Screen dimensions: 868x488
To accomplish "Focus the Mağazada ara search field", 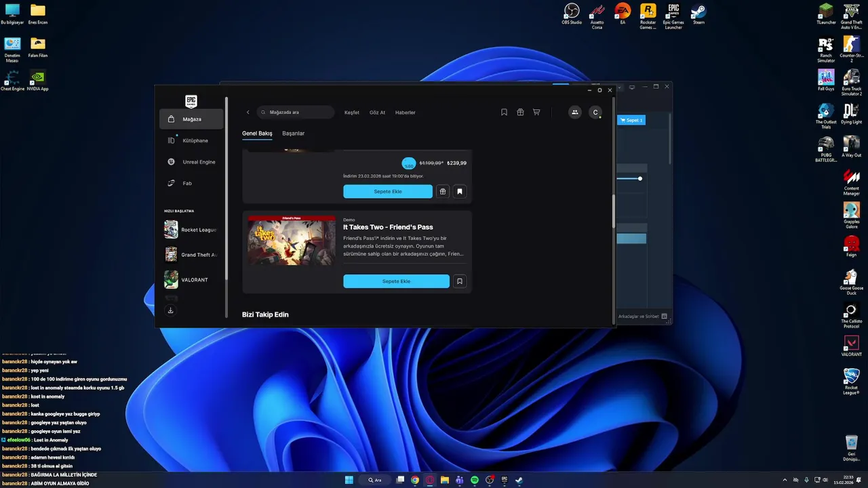I will pyautogui.click(x=296, y=113).
